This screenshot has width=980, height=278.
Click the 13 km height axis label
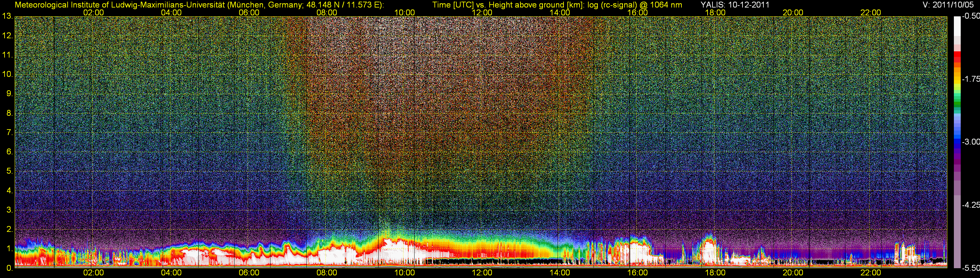pyautogui.click(x=8, y=16)
